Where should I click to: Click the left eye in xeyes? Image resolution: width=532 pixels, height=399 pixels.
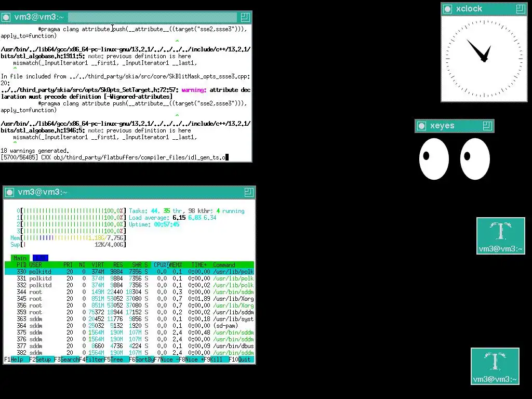pyautogui.click(x=434, y=159)
